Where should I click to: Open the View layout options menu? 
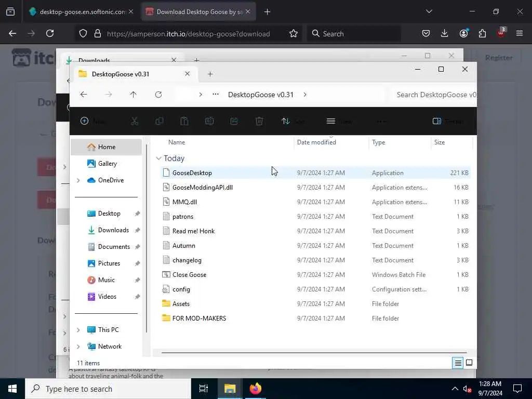tap(339, 121)
